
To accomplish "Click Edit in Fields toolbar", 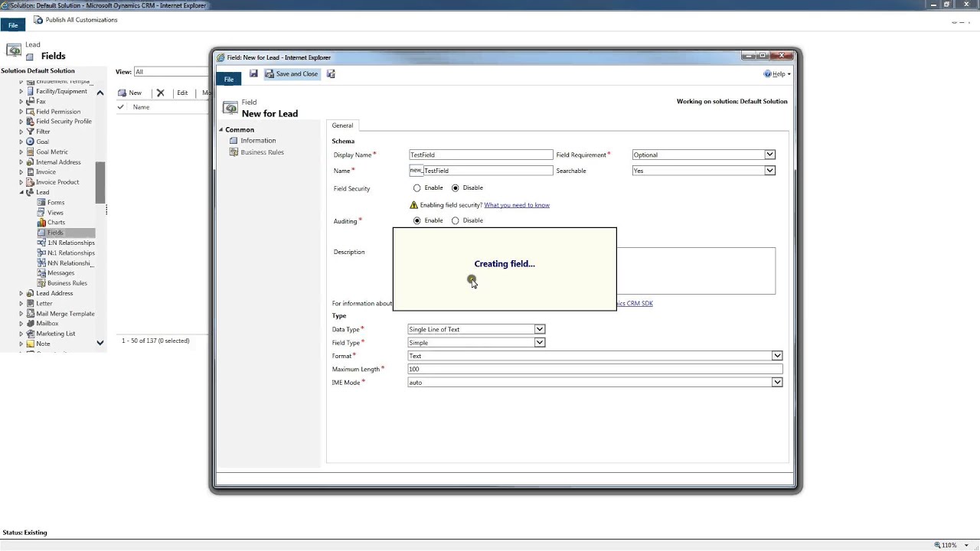I will click(182, 93).
